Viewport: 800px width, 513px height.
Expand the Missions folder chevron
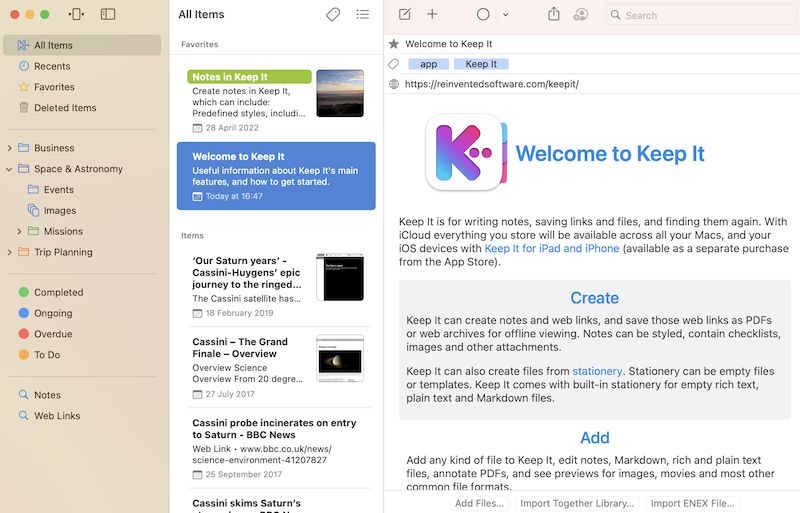pyautogui.click(x=19, y=231)
